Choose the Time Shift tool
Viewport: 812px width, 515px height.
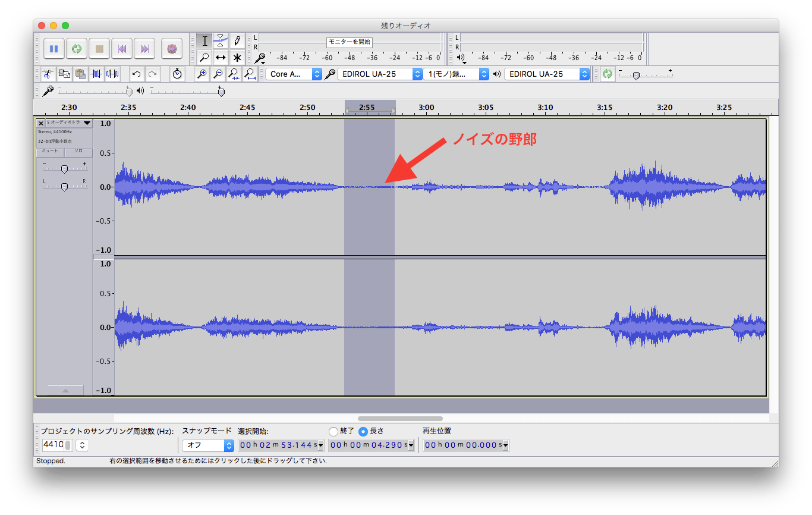[221, 58]
